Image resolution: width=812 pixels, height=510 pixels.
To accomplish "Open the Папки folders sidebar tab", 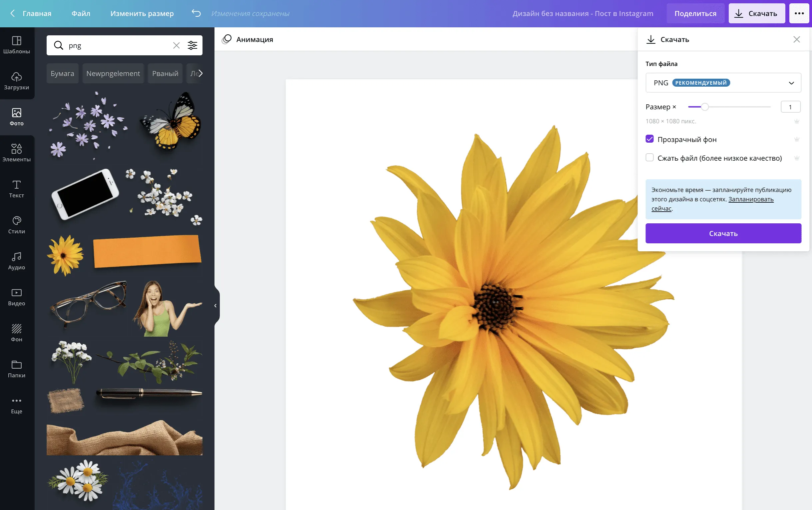I will click(17, 369).
